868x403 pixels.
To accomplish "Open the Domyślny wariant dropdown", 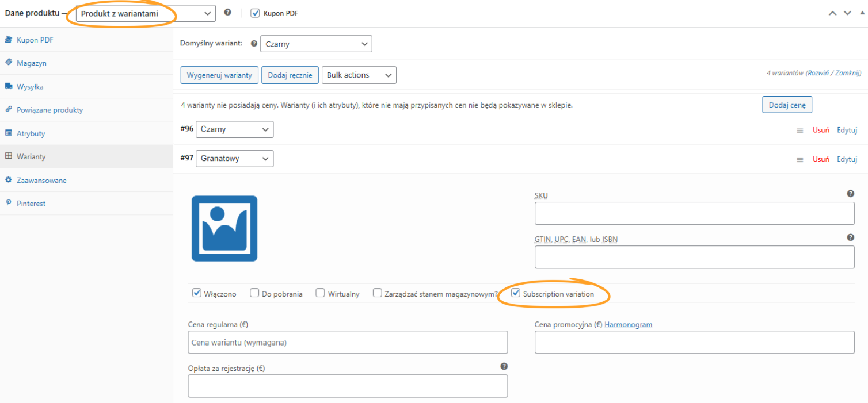I will [x=316, y=44].
